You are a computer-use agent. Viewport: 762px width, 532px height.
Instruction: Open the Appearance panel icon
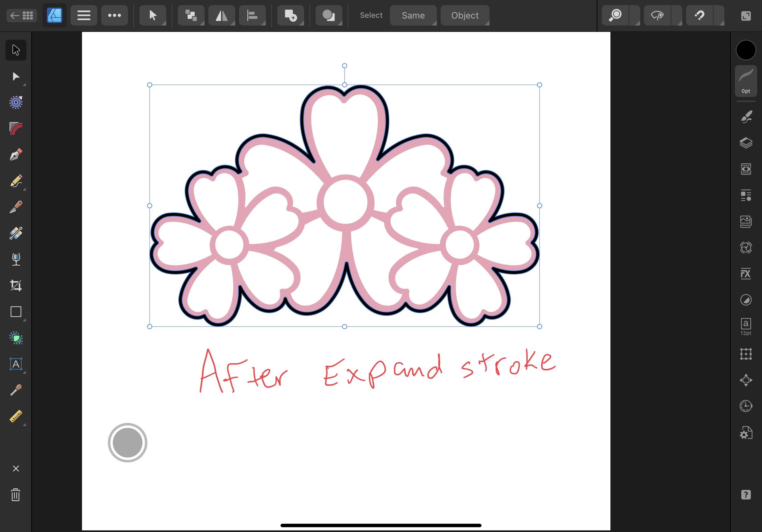pyautogui.click(x=746, y=169)
